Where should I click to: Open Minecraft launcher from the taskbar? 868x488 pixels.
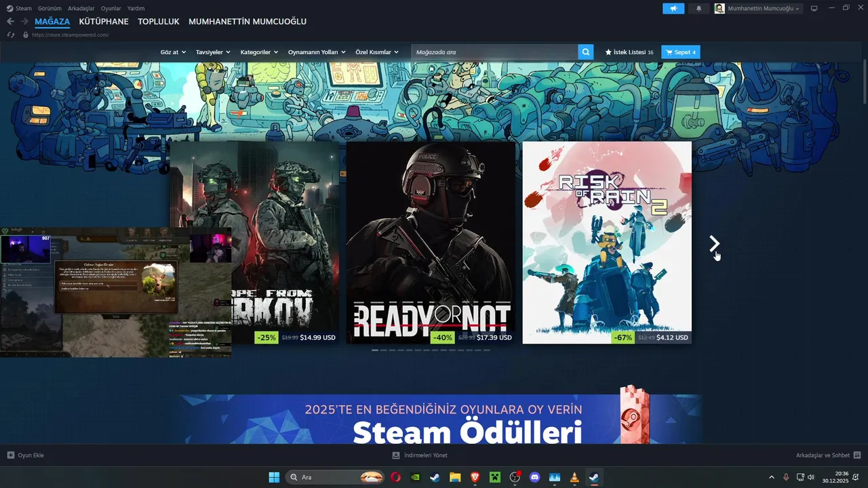pyautogui.click(x=494, y=477)
